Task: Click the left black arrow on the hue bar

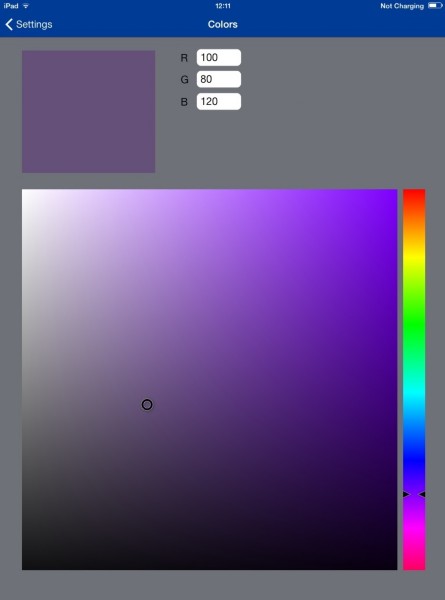Action: click(x=406, y=494)
